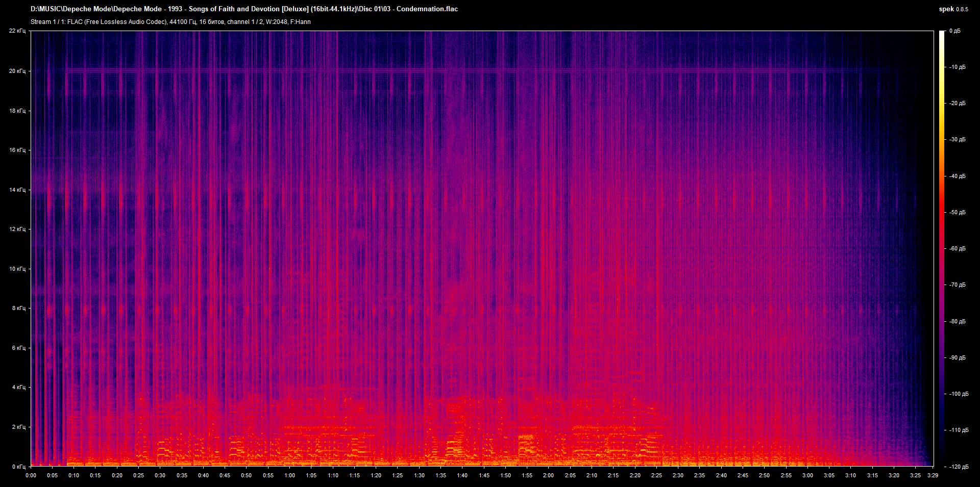The image size is (980, 487).
Task: Select the 2:30 time tick label
Action: [x=678, y=475]
